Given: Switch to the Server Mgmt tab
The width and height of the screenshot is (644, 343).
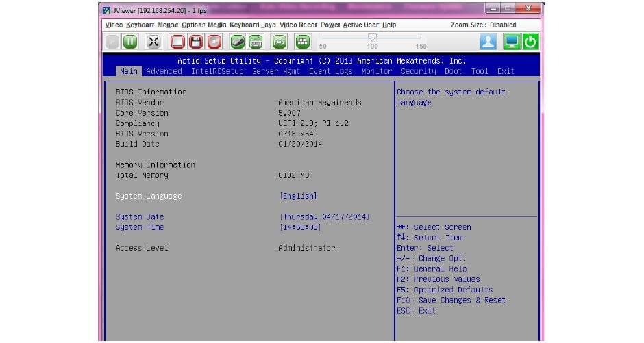Looking at the screenshot, I should tap(276, 71).
